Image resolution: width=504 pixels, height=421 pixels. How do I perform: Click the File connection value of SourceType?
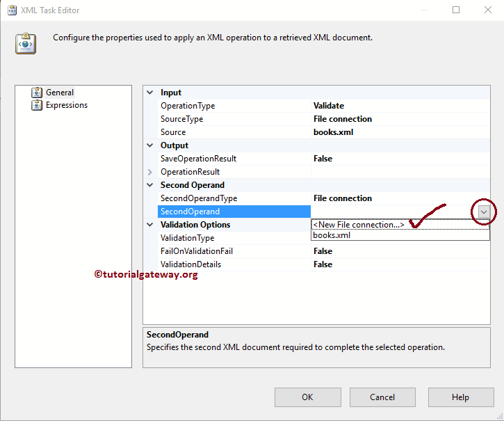(343, 119)
